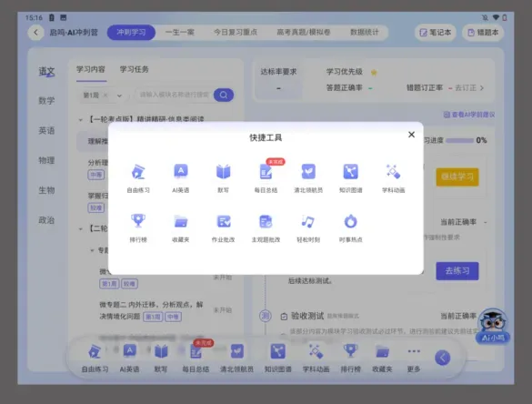
Task: Switch to the 今日复习重点 tab
Action: pyautogui.click(x=236, y=32)
